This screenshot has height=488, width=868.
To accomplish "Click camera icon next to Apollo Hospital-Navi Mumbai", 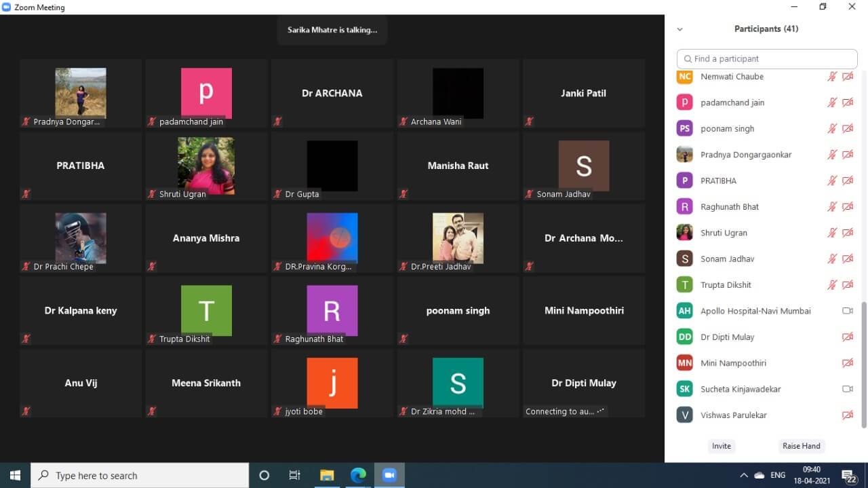I will (847, 311).
